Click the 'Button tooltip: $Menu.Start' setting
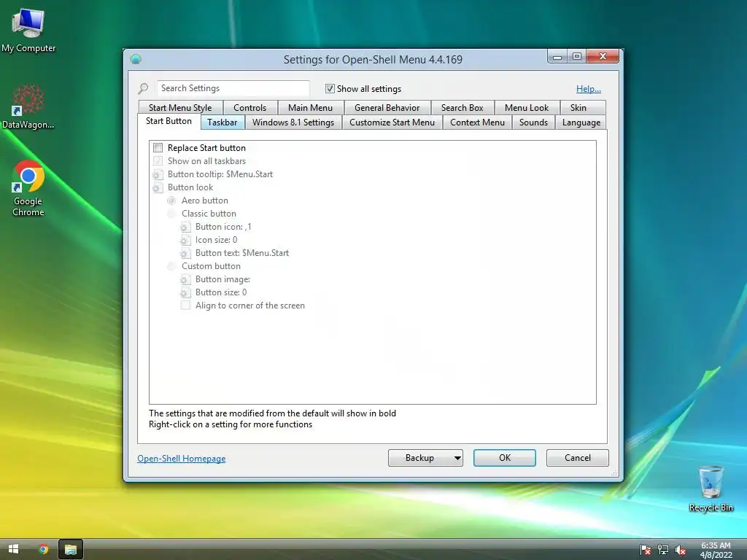 [220, 174]
